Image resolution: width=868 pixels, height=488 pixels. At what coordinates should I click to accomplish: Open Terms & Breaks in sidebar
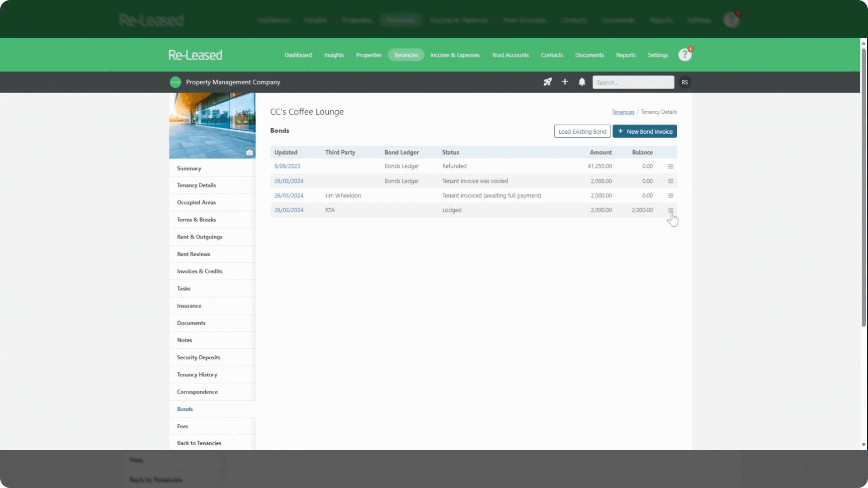(x=212, y=220)
